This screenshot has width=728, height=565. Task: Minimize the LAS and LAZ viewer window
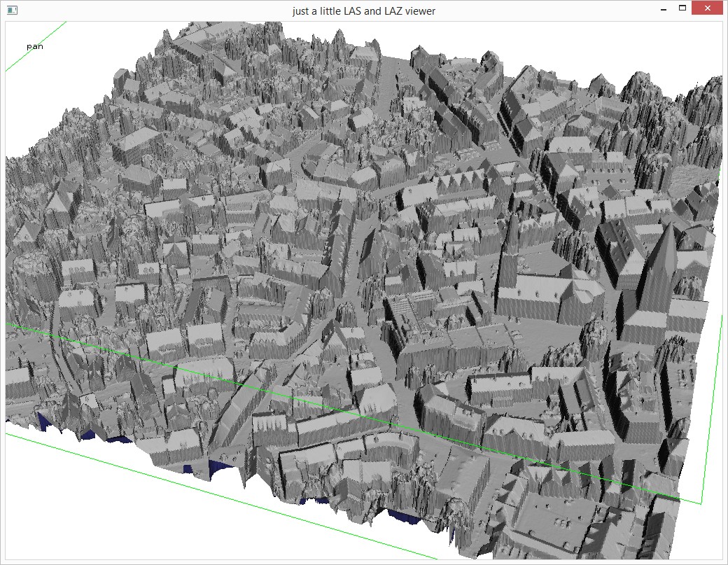(x=661, y=8)
